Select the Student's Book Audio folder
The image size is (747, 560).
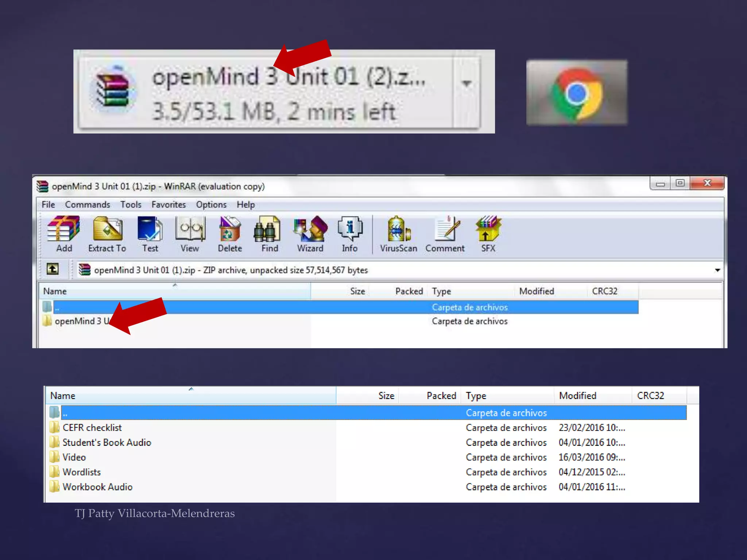coord(107,443)
